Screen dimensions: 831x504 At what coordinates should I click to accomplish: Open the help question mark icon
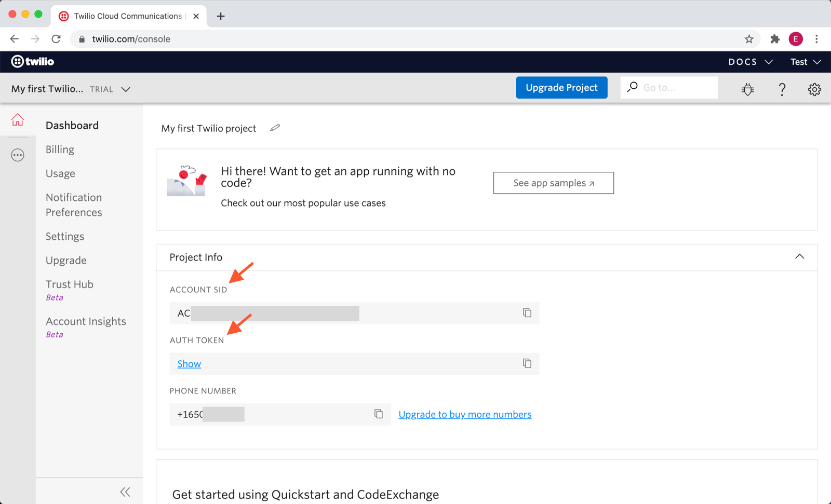point(782,89)
